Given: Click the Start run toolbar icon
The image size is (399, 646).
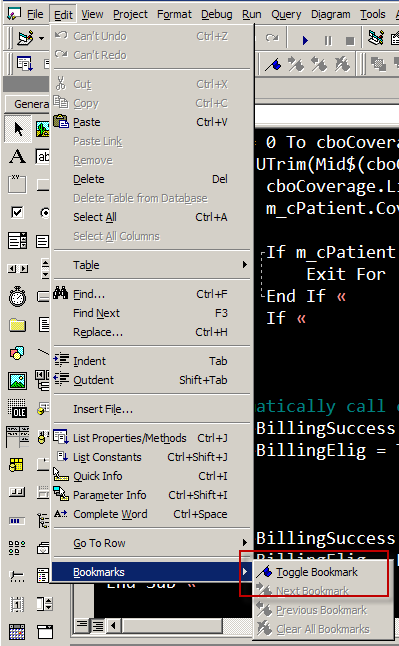Looking at the screenshot, I should coord(305,40).
